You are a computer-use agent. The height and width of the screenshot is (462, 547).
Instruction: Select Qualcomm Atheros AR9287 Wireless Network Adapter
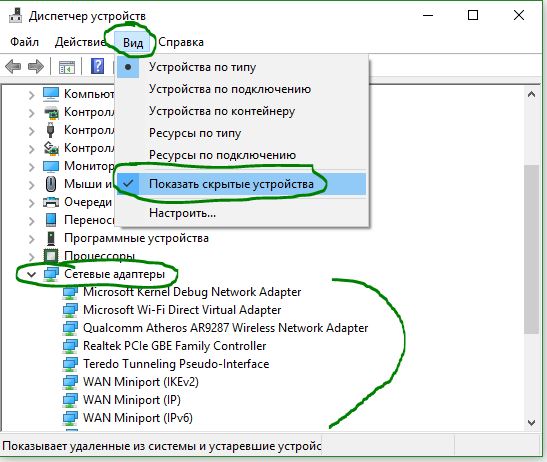225,328
